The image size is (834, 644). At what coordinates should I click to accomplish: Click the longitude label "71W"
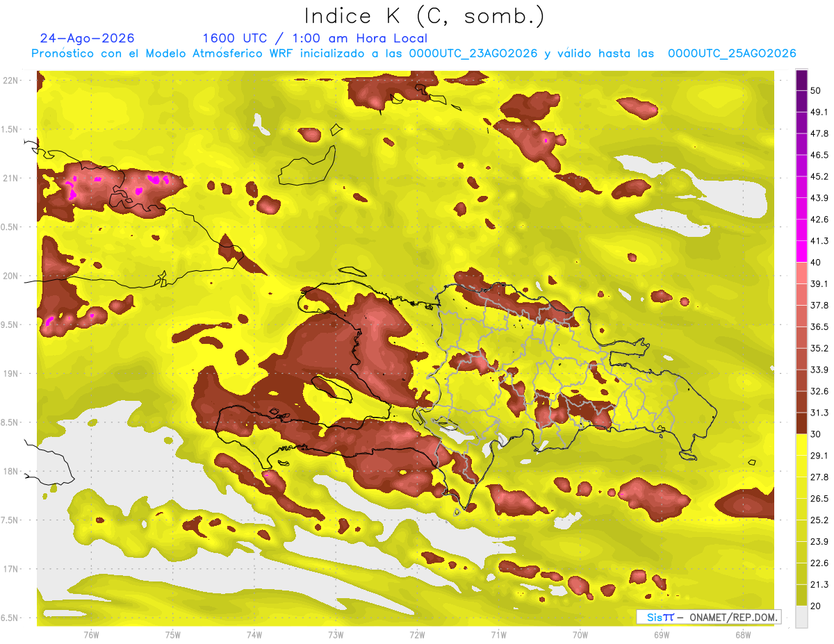pos(498,634)
